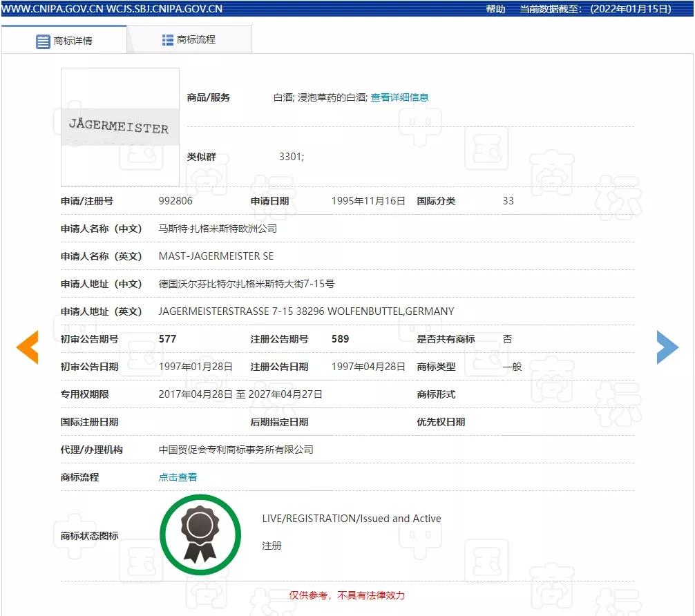
Task: Select registration number 992806
Action: coord(175,201)
